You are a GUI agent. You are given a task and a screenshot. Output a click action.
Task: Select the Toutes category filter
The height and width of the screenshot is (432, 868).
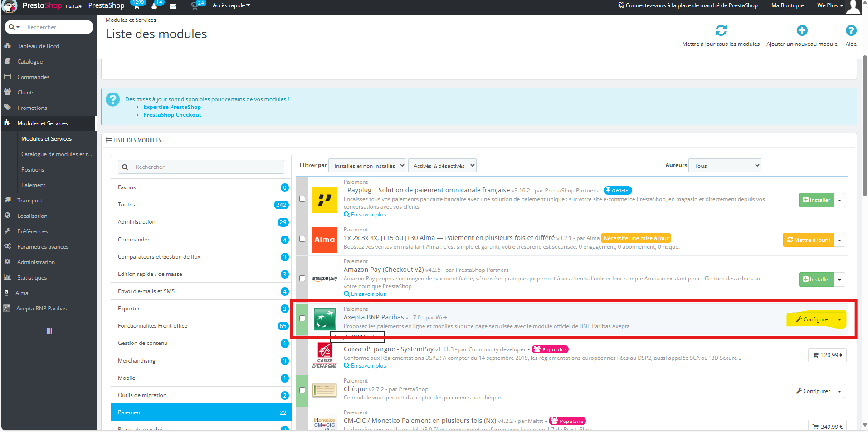pyautogui.click(x=201, y=205)
